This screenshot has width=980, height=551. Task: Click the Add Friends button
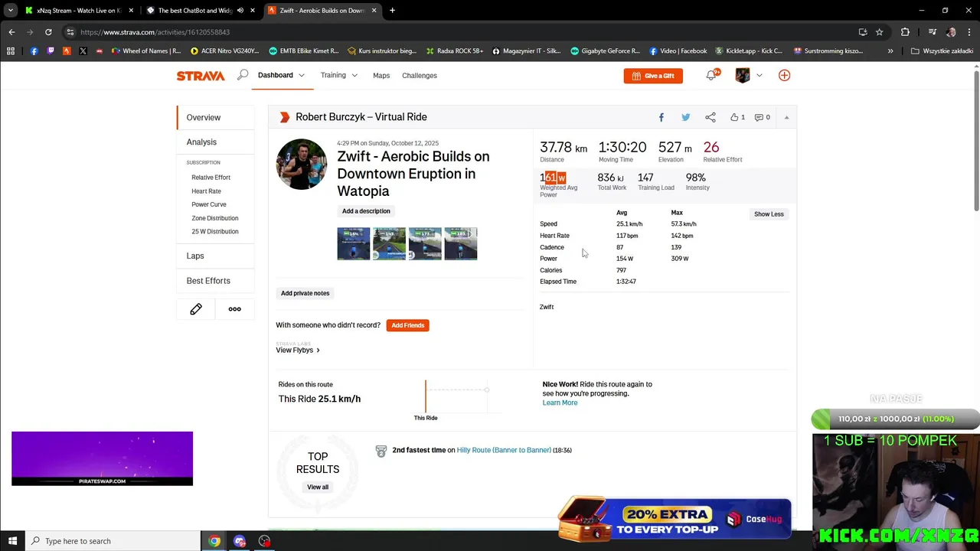(x=407, y=325)
